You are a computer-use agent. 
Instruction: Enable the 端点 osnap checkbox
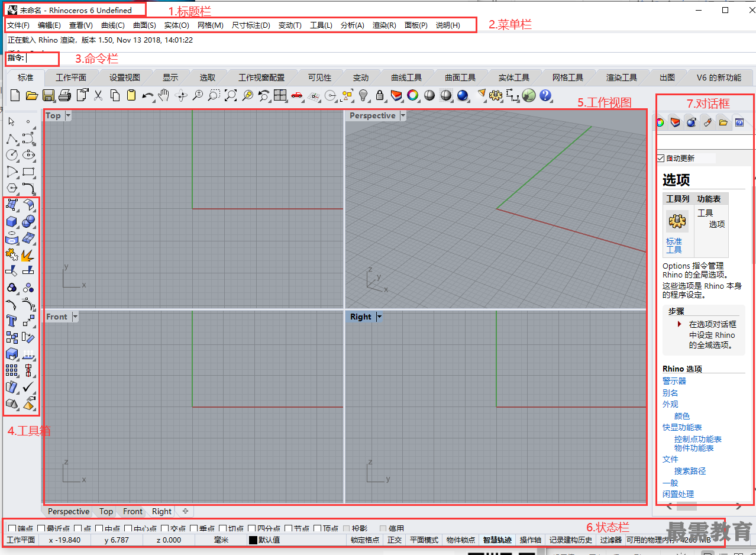[12, 528]
